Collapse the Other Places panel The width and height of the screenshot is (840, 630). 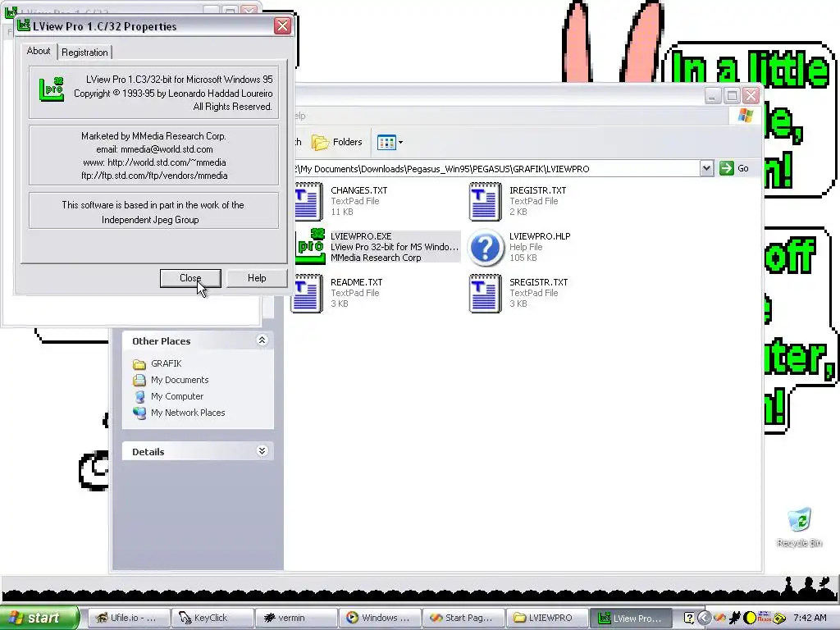tap(262, 340)
